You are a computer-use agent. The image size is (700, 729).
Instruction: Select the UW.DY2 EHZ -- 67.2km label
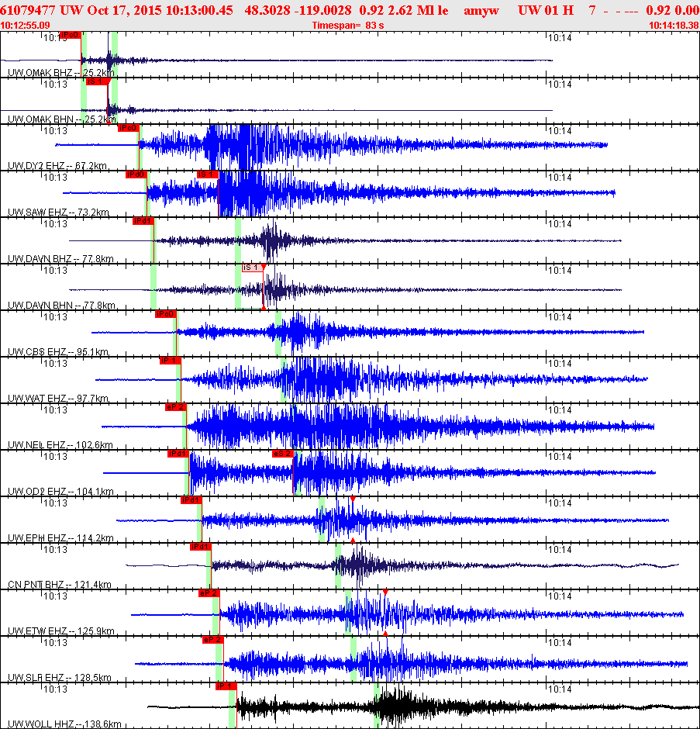pyautogui.click(x=57, y=165)
